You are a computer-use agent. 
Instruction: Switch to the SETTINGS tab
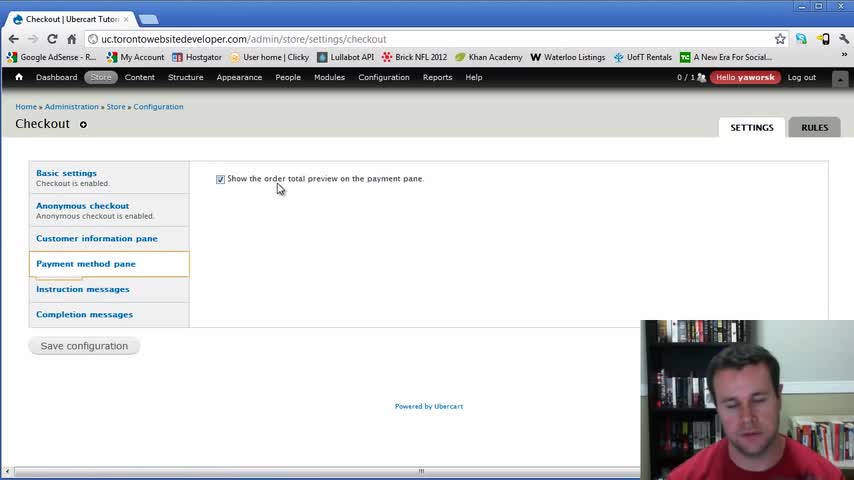[752, 127]
